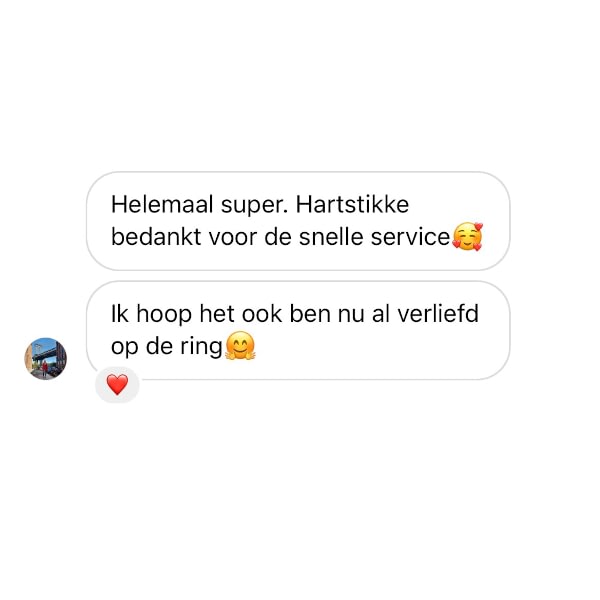Click the word 'Hartstikke' in first message
This screenshot has width=600, height=600.
pos(352,204)
